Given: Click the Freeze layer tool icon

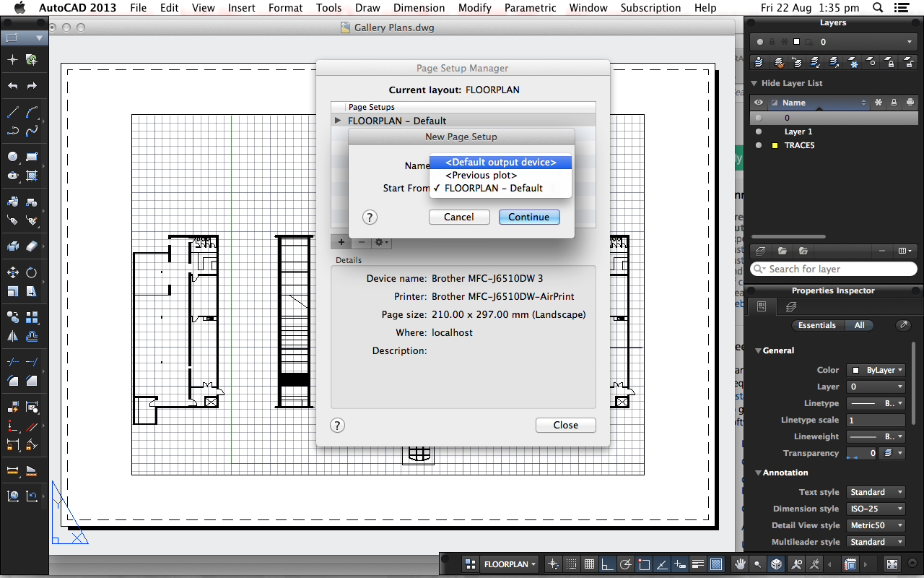Looking at the screenshot, I should 853,63.
